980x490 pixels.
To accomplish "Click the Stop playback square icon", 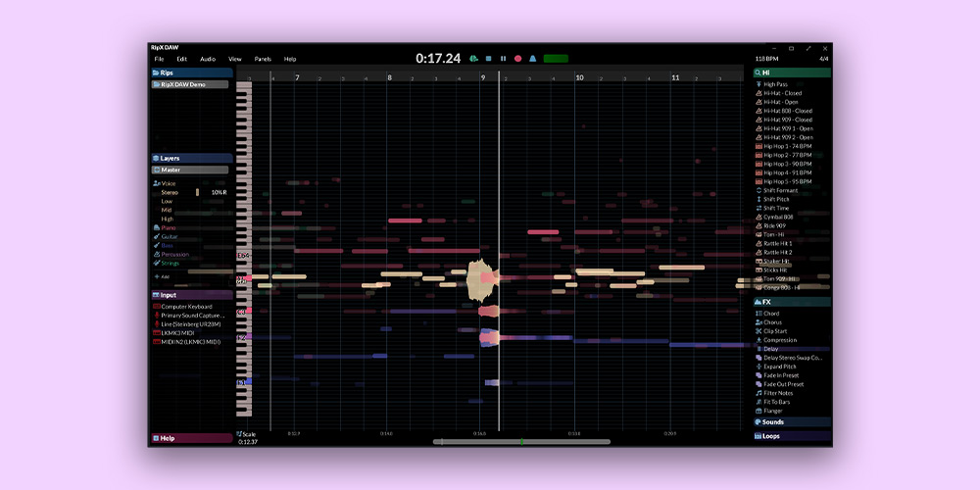I will (x=488, y=59).
